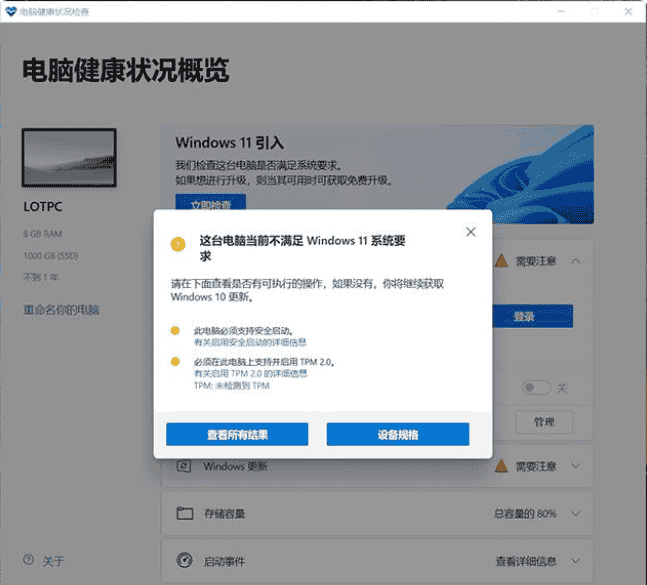Click the top section's warning triangle icon
Screen dimensions: 647x585
[x=502, y=261]
